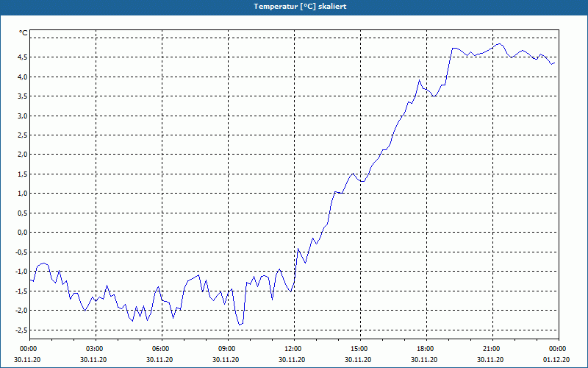Select the 09:00 time axis label
Viewport: 588px width, 368px height.
pyautogui.click(x=228, y=349)
